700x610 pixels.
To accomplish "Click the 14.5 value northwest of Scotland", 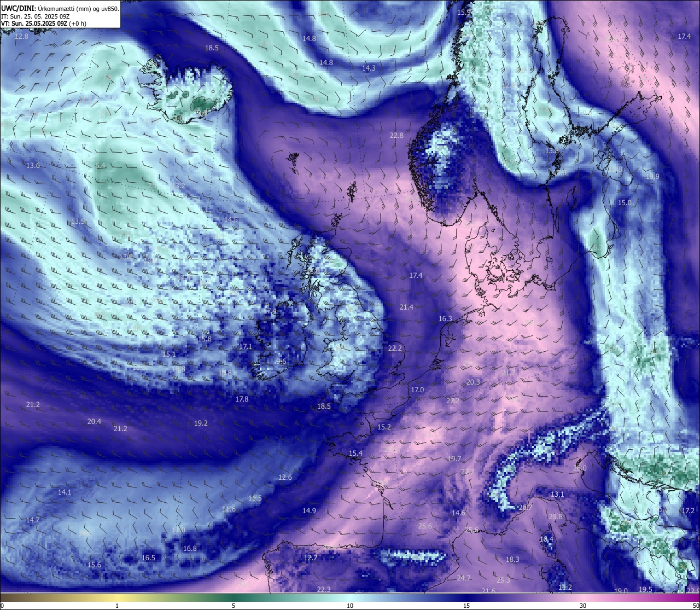I will [x=231, y=220].
